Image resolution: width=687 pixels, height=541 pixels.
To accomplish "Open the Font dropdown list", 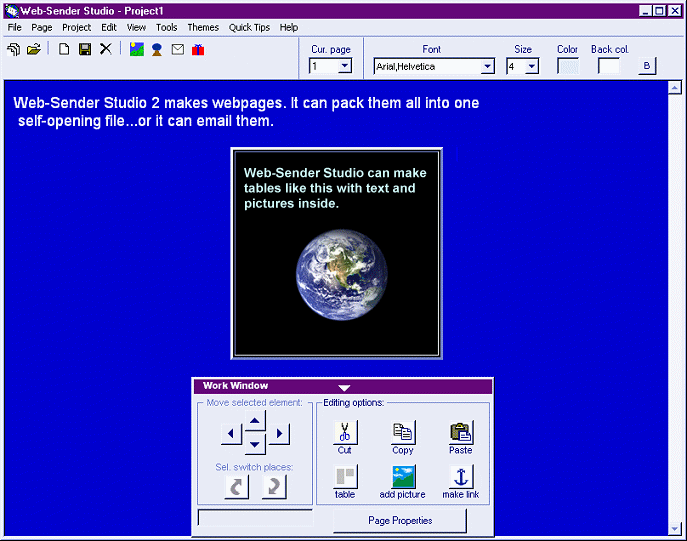I will [x=487, y=67].
